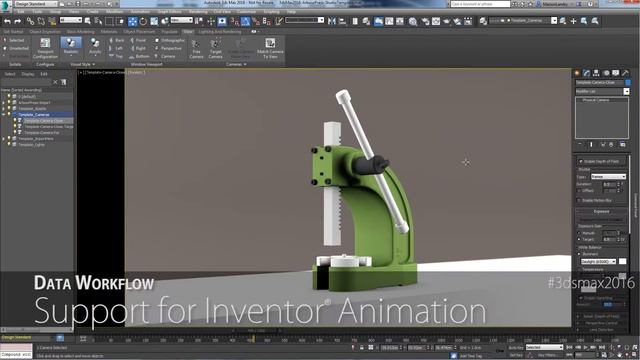Switch viewport to Perspective view

(x=168, y=49)
